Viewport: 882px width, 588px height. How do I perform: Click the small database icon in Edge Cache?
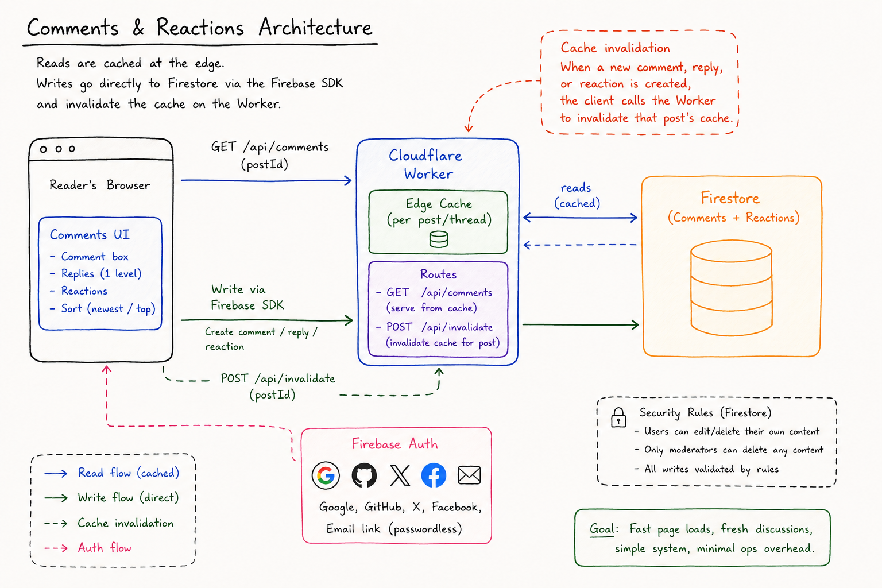pos(439,239)
